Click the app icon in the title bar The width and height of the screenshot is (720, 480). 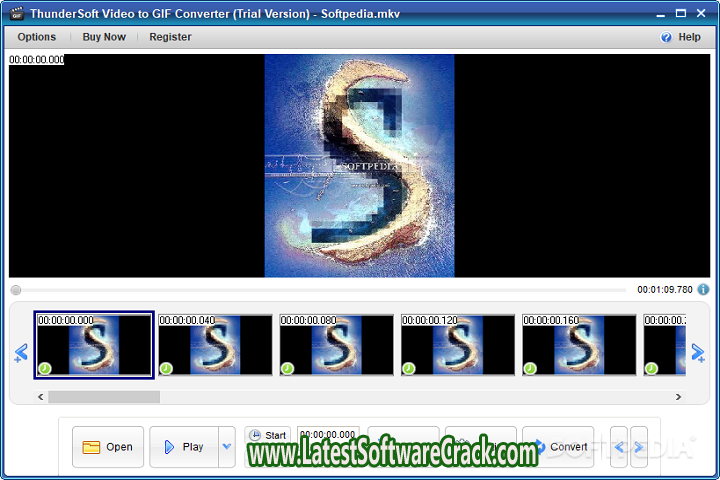15,12
